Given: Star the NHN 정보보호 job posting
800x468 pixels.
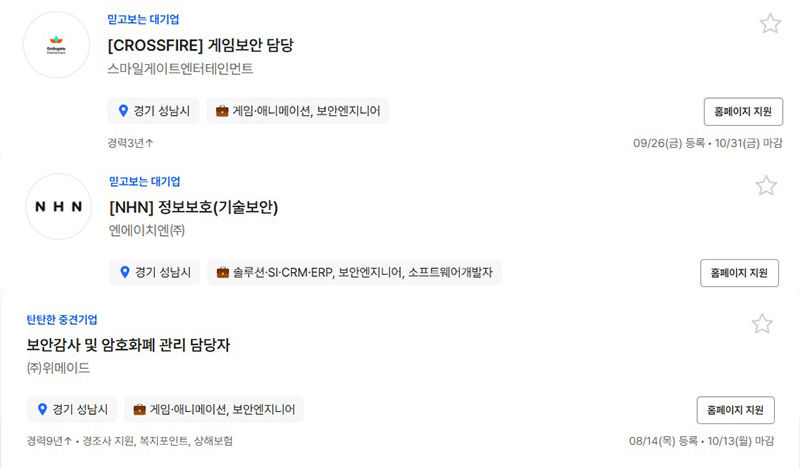Looking at the screenshot, I should (766, 186).
